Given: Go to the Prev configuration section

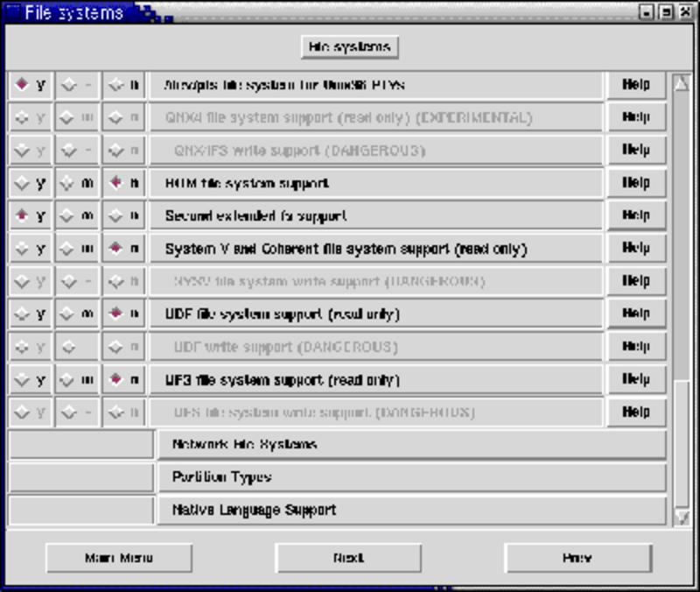Looking at the screenshot, I should click(577, 558).
